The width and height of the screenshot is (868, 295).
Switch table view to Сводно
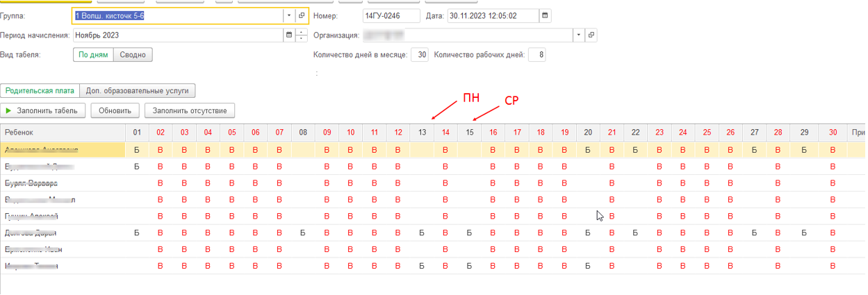tap(133, 55)
